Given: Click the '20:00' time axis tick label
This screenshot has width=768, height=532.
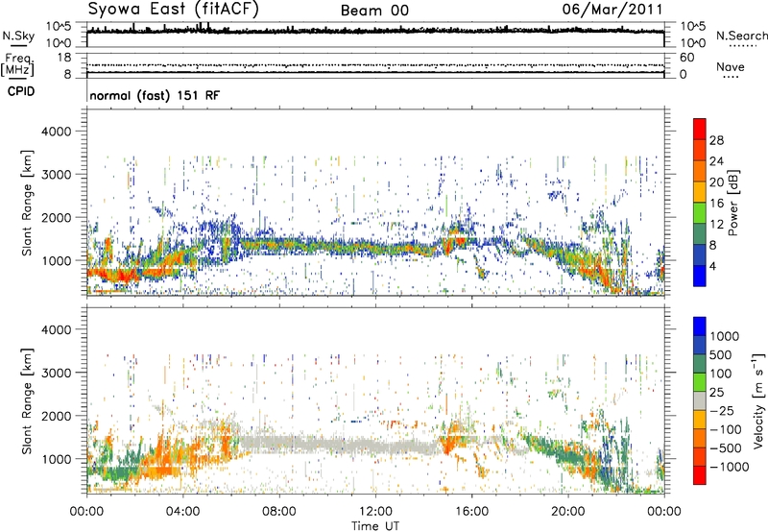Looking at the screenshot, I should (x=568, y=512).
